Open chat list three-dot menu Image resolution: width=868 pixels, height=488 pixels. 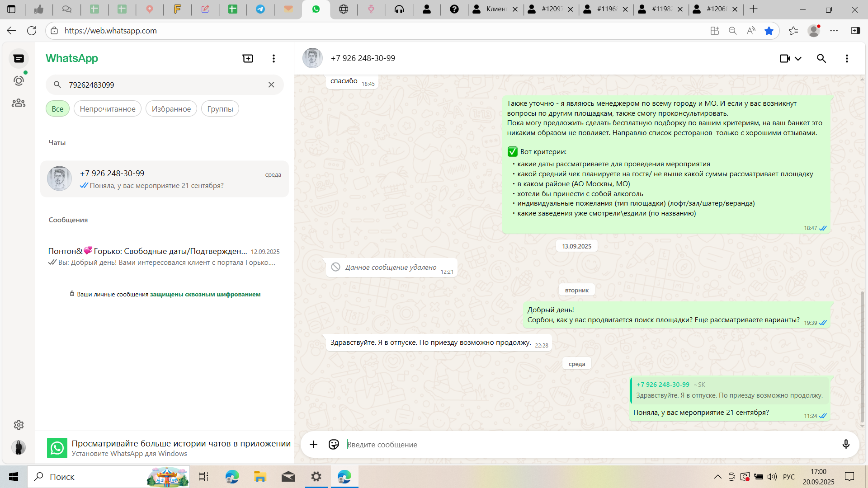(x=274, y=58)
